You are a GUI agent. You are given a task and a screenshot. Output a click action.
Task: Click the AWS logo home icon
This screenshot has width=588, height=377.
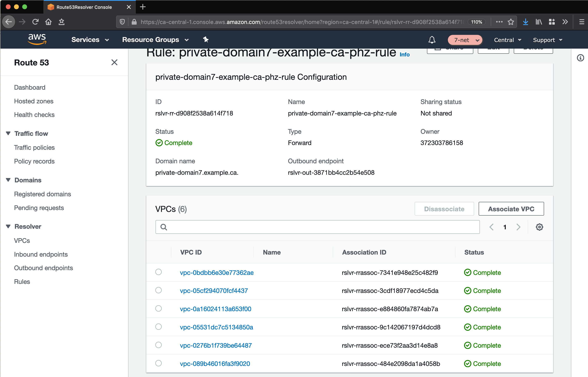point(37,39)
